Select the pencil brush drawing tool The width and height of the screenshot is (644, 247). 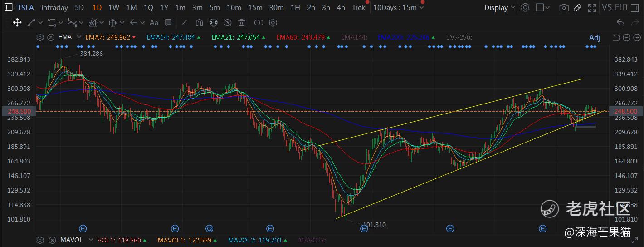[x=185, y=22]
